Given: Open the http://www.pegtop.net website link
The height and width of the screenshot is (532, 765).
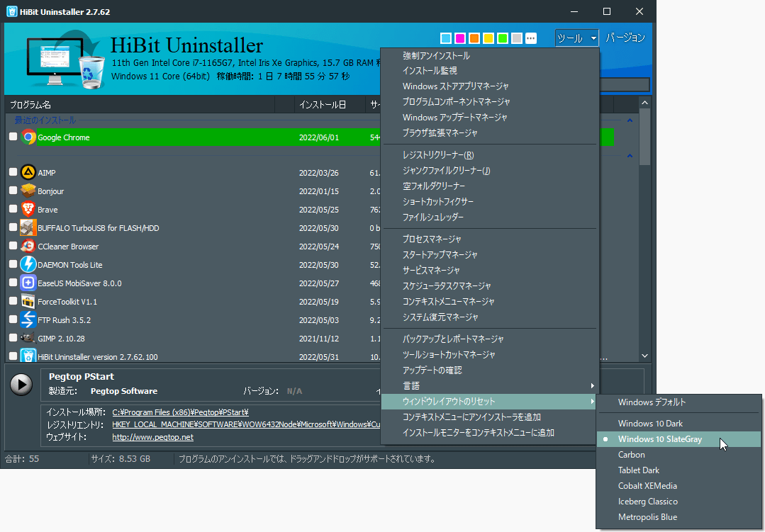Looking at the screenshot, I should [153, 436].
